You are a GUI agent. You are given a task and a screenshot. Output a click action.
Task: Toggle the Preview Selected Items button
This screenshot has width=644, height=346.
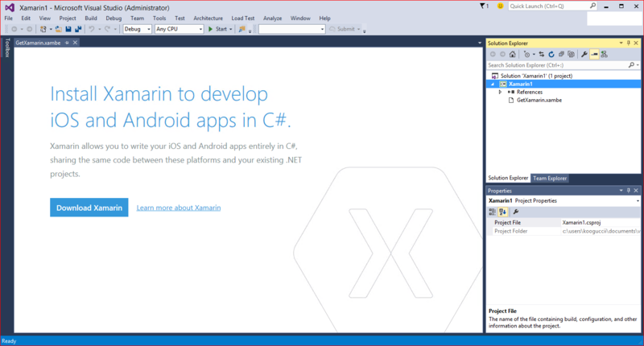[594, 54]
